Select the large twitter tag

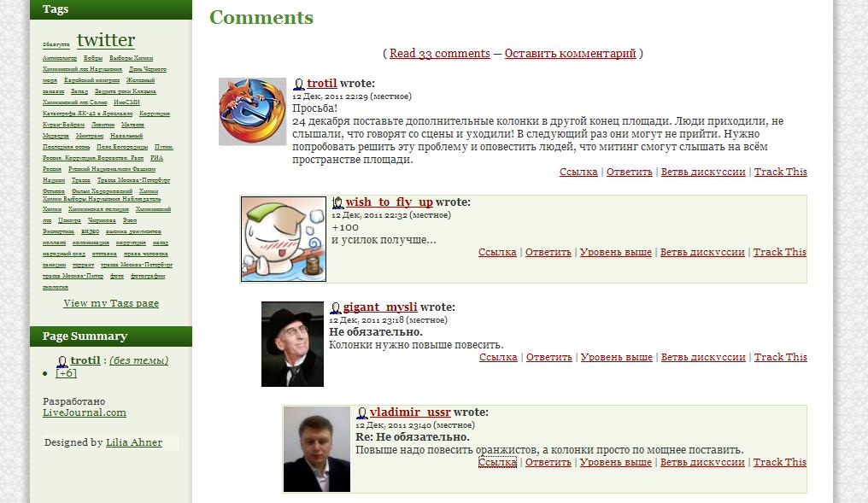106,40
